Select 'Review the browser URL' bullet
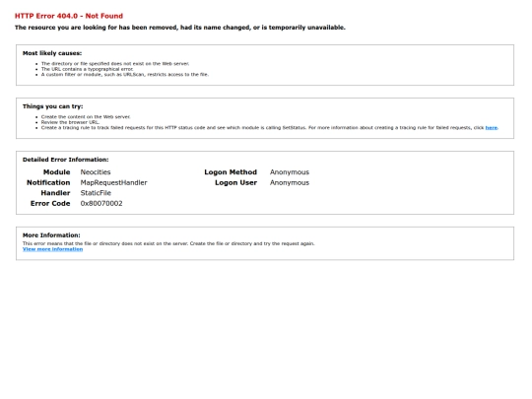The width and height of the screenshot is (532, 399). [x=70, y=122]
